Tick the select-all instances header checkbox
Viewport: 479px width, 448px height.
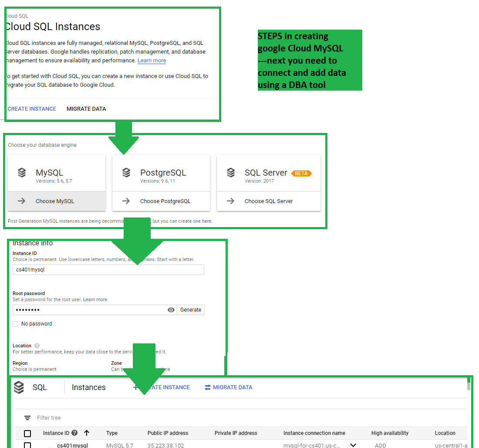tap(27, 434)
